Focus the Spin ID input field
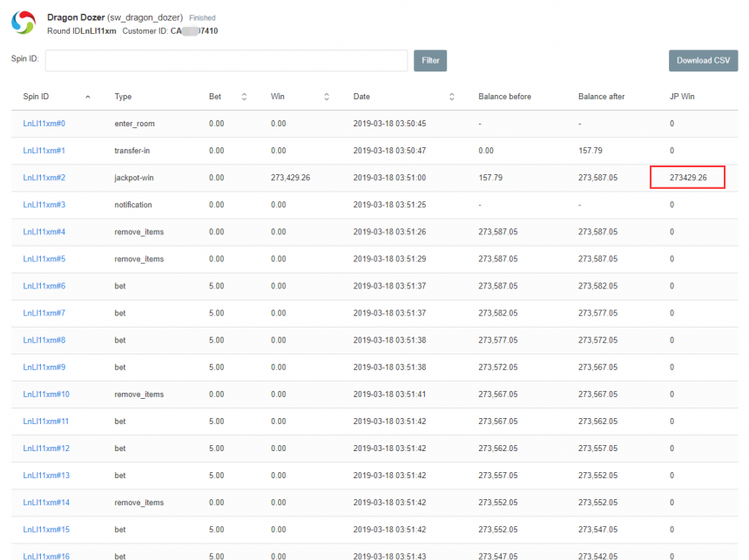Screen dimensions: 749x560 click(x=226, y=60)
